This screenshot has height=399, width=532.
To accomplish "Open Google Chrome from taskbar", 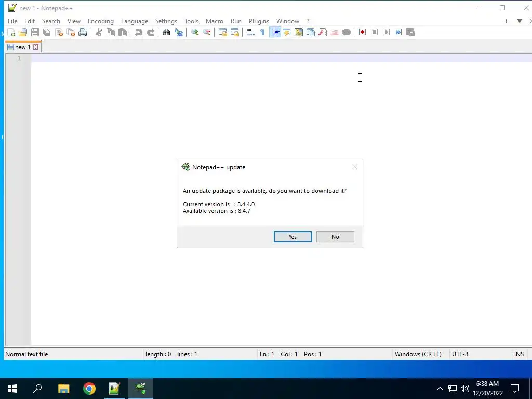I will (x=89, y=389).
